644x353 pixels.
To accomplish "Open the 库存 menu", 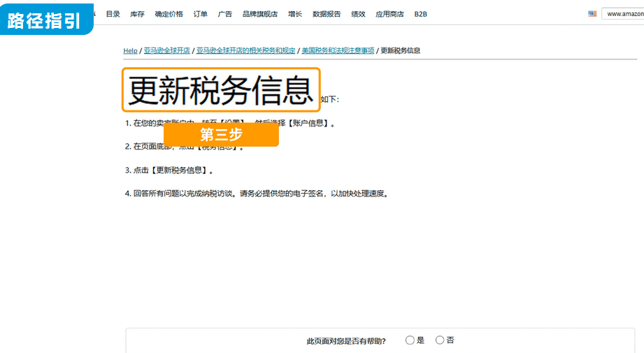I will tap(137, 14).
